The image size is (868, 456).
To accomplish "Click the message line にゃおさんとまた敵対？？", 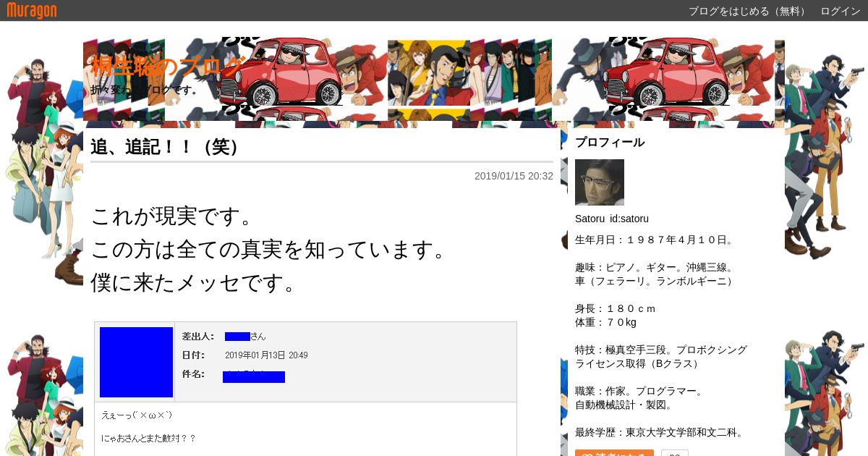I will tap(149, 439).
